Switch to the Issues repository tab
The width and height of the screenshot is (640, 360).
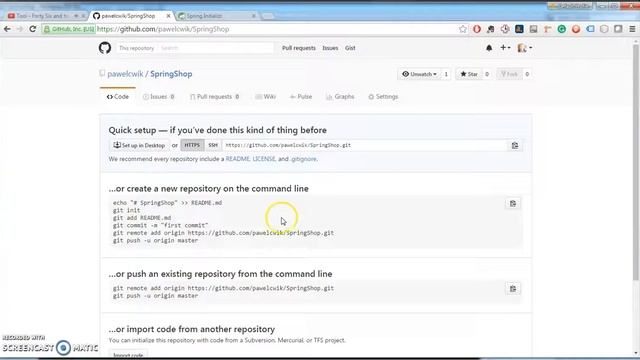click(x=159, y=97)
